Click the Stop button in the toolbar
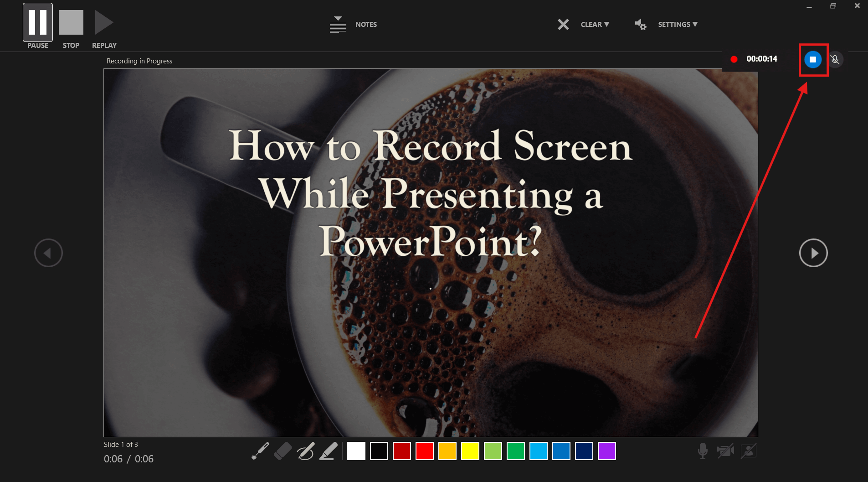Image resolution: width=868 pixels, height=482 pixels. tap(71, 21)
